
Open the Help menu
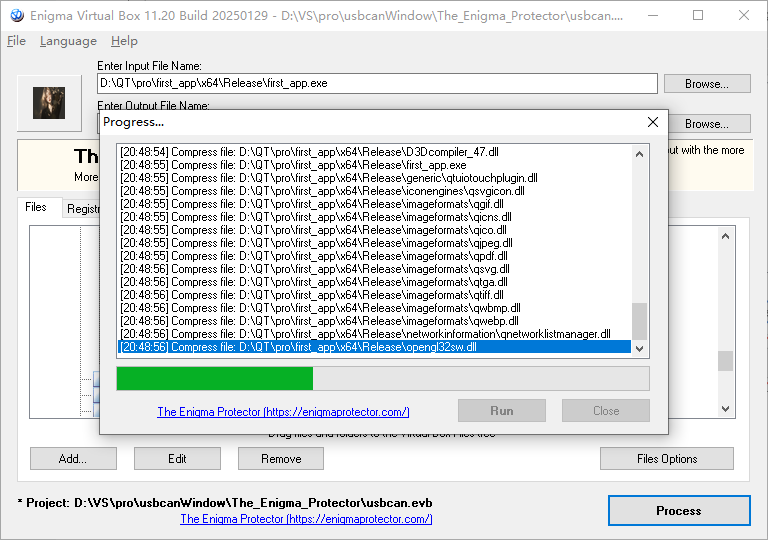pos(124,41)
